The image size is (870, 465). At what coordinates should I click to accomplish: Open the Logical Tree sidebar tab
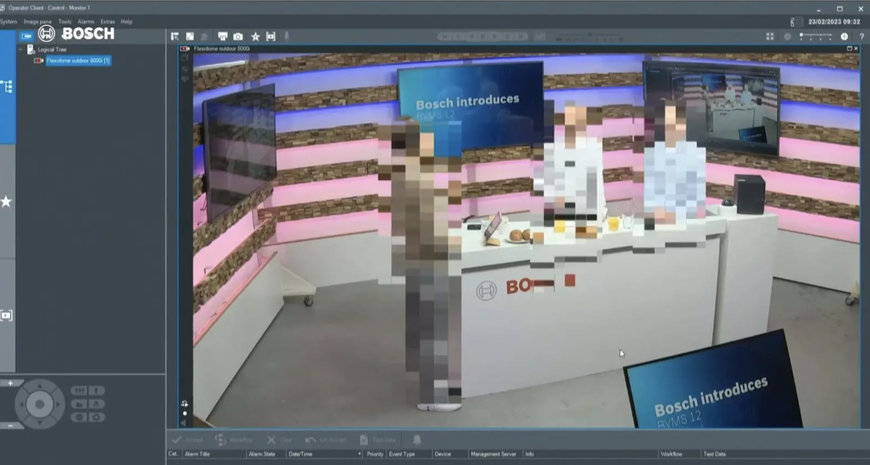(7, 87)
